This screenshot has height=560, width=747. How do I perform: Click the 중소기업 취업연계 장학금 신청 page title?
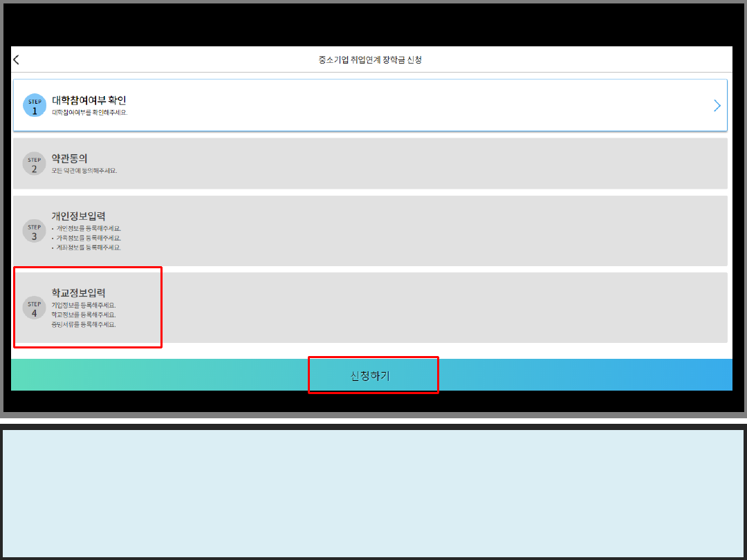coord(370,60)
